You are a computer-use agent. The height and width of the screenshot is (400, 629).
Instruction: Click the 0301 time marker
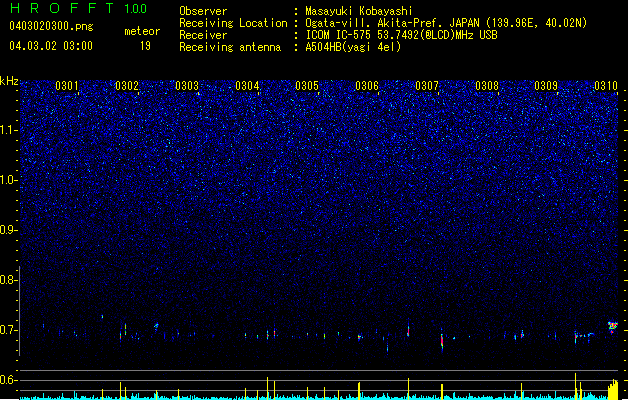tap(67, 86)
